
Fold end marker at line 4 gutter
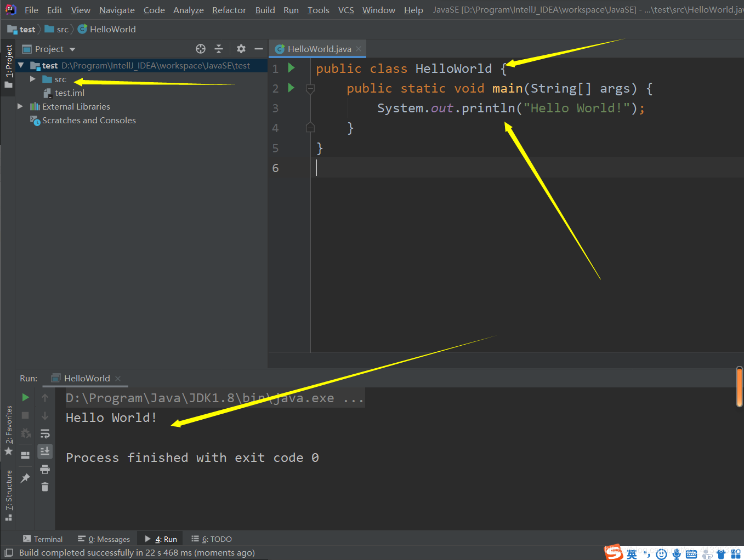click(x=310, y=128)
